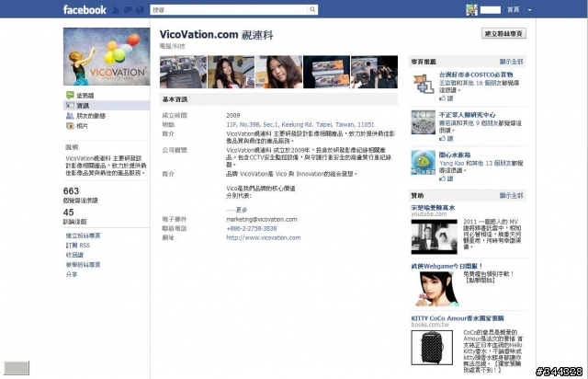Screen dimensions: 588x379
Task: Go to 首頁 home link
Action: [513, 10]
